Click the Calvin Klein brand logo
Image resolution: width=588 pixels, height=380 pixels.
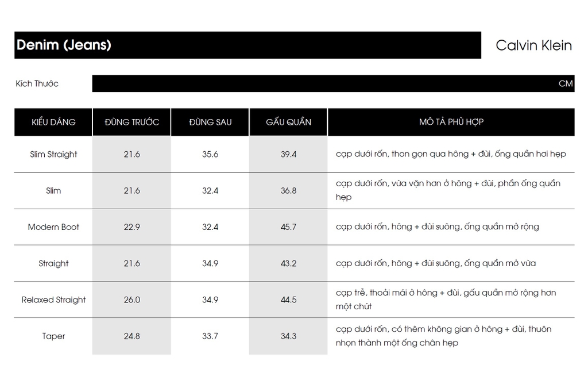click(x=533, y=45)
